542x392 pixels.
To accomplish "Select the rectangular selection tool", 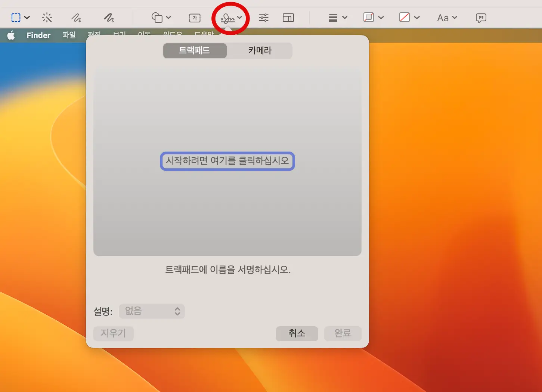I will point(16,18).
